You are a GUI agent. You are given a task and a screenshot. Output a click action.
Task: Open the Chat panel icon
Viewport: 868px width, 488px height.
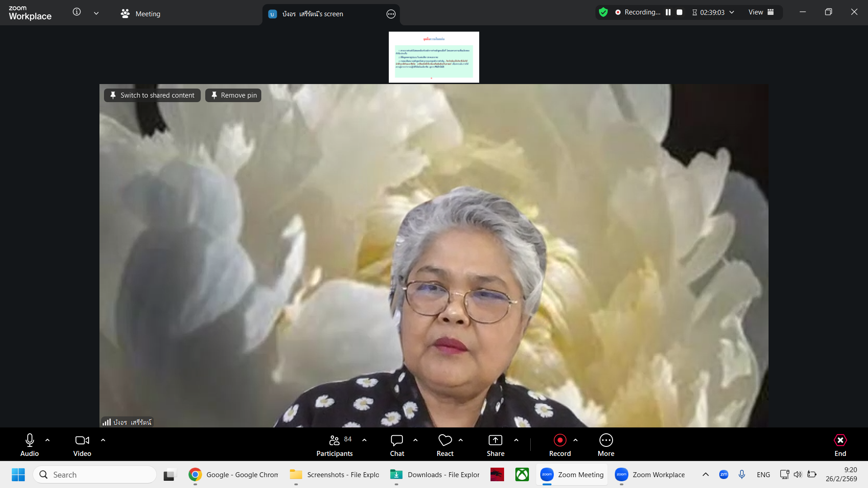click(x=396, y=440)
